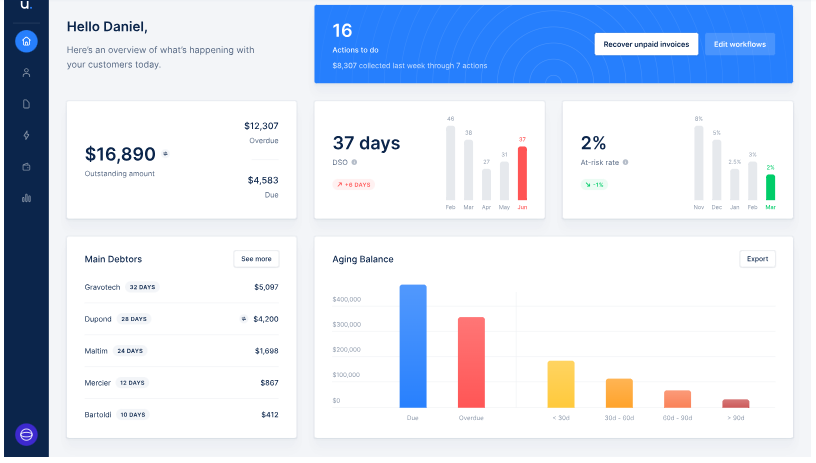Click See more in Main Debtors
Image resolution: width=816 pixels, height=463 pixels.
tap(256, 259)
